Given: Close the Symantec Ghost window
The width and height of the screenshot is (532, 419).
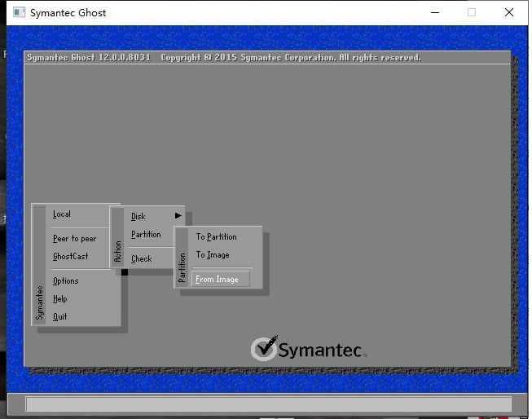Looking at the screenshot, I should pyautogui.click(x=509, y=13).
